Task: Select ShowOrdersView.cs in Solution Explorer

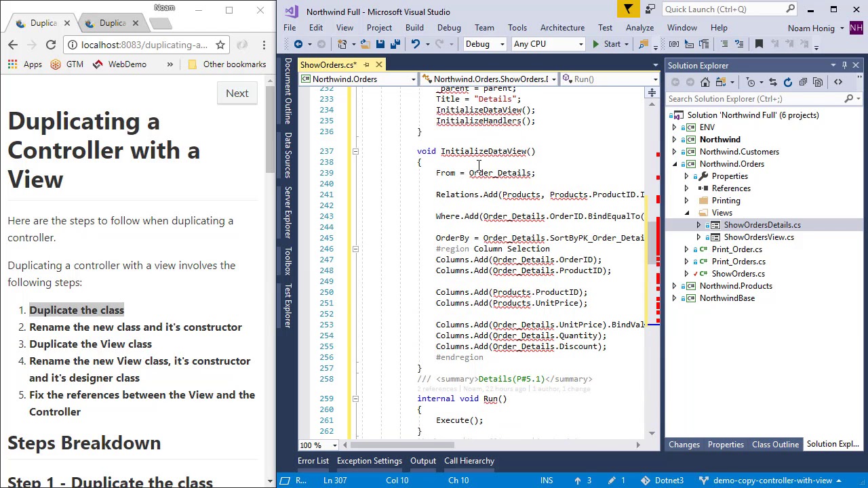Action: point(758,237)
